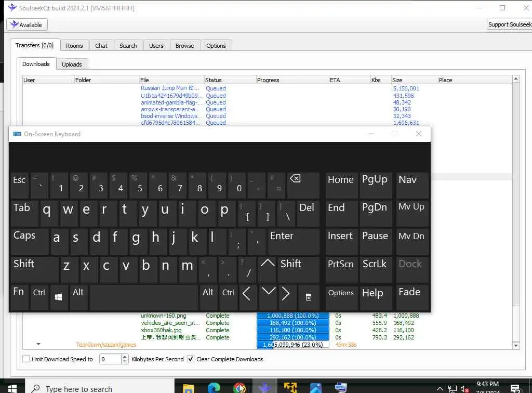Show hidden system tray icons
Screen dimensions: 532x393
pos(440,389)
